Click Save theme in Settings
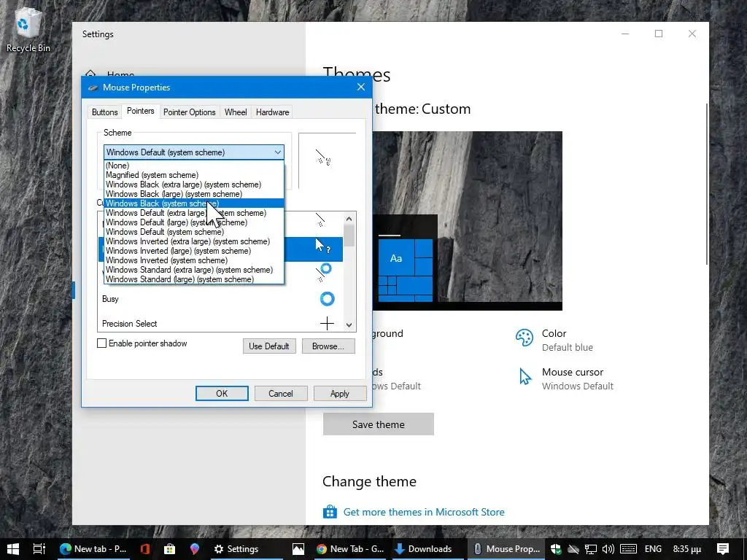Screen dimensions: 747x560 (379, 424)
